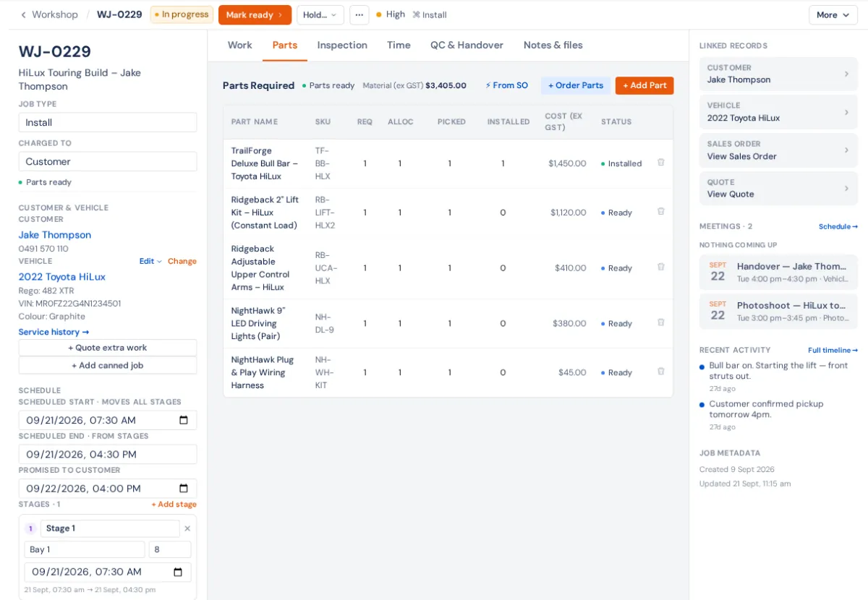Click the activity note 'Customer confirmed pickup tomorrow 4pm'
This screenshot has width=868, height=600.
766,409
